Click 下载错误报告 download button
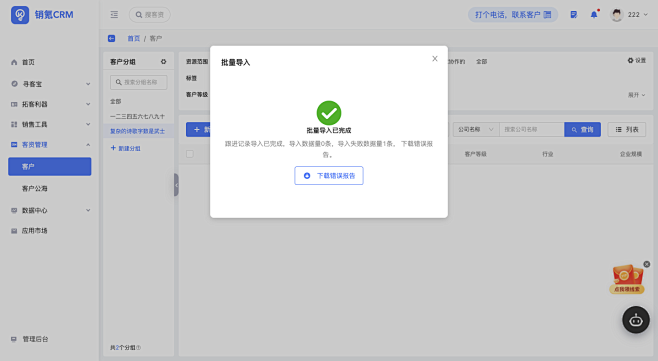The height and width of the screenshot is (361, 658). tap(329, 175)
